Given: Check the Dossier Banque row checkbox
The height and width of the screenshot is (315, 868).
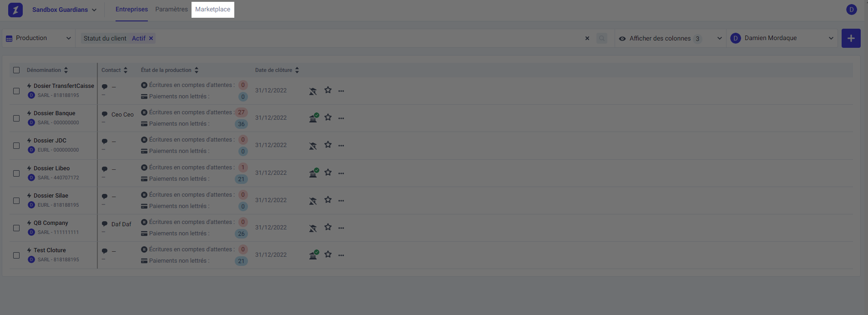Looking at the screenshot, I should [x=16, y=118].
